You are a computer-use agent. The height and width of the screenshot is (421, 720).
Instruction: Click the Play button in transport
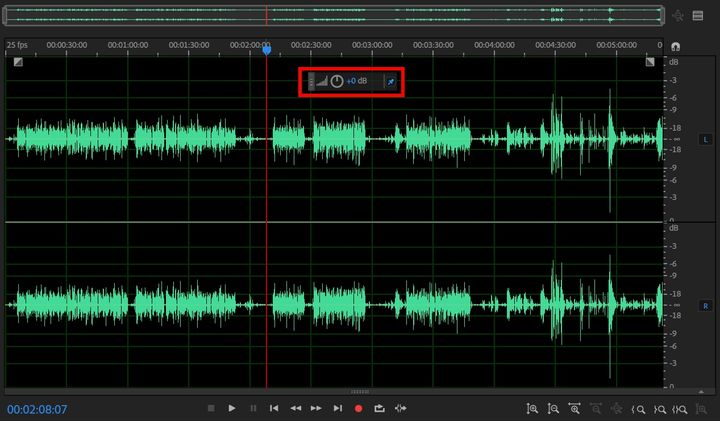[232, 408]
